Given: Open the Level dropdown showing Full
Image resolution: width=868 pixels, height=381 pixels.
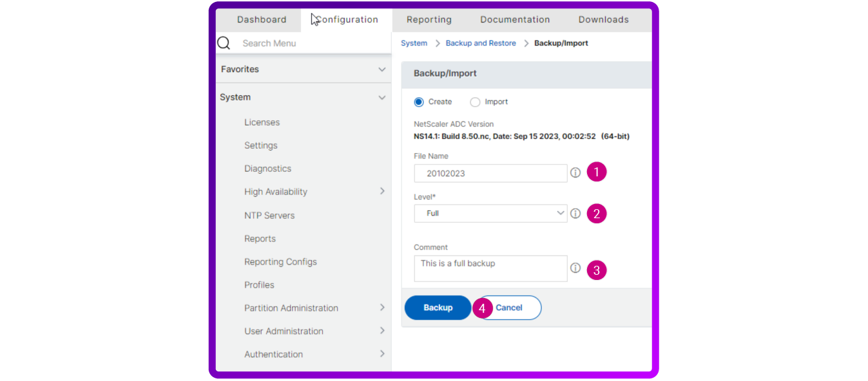Looking at the screenshot, I should [x=490, y=213].
